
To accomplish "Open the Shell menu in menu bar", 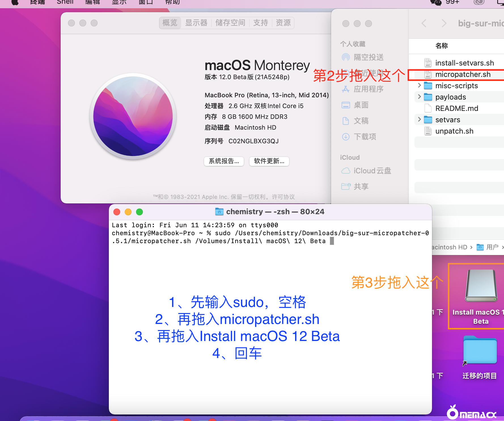I will tap(65, 2).
